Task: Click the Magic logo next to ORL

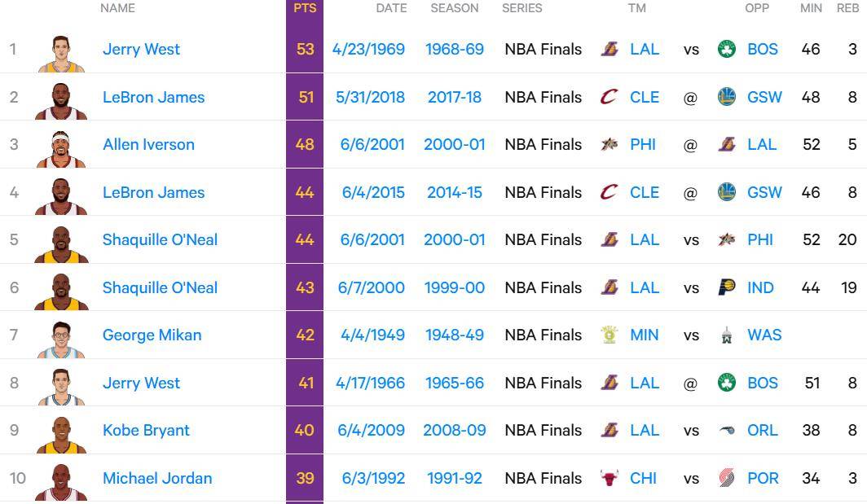Action: click(727, 431)
